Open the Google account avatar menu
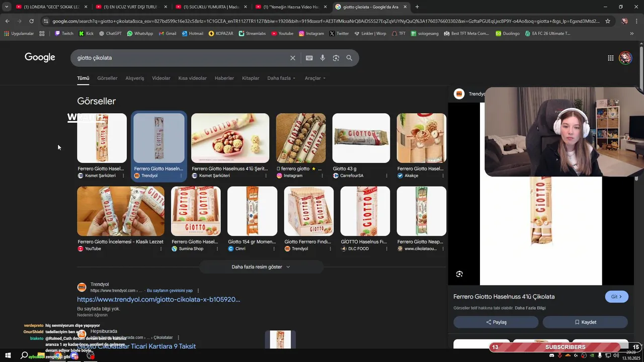Image resolution: width=644 pixels, height=362 pixels. click(x=625, y=58)
